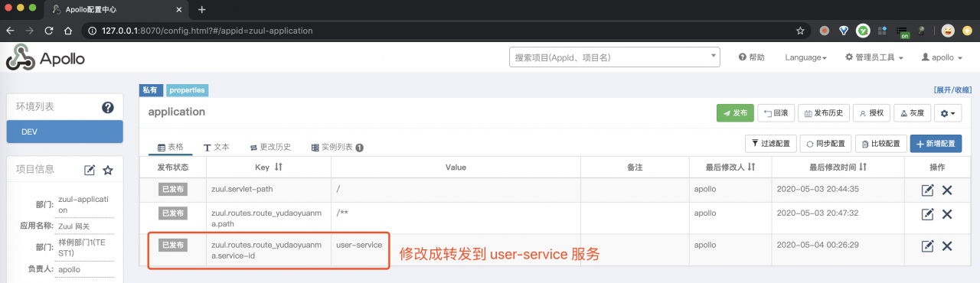The image size is (980, 283).
Task: Open the browser home page
Action: coord(68,31)
